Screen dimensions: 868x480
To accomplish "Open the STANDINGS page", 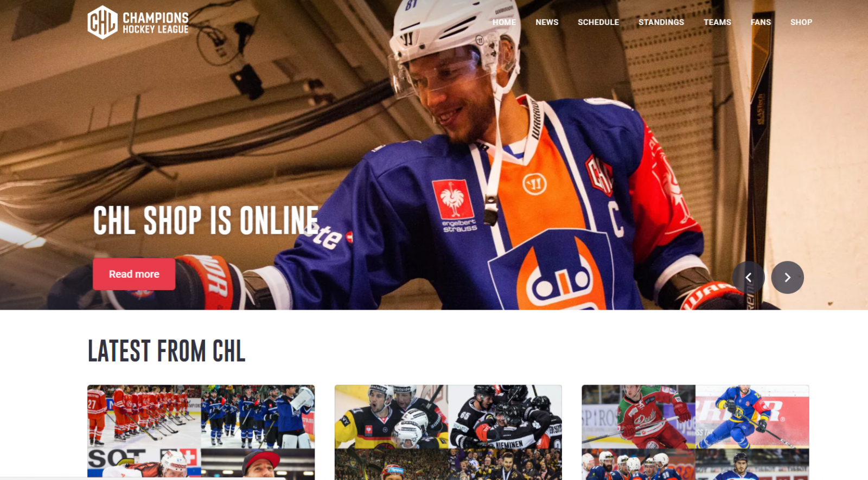I will coord(661,22).
